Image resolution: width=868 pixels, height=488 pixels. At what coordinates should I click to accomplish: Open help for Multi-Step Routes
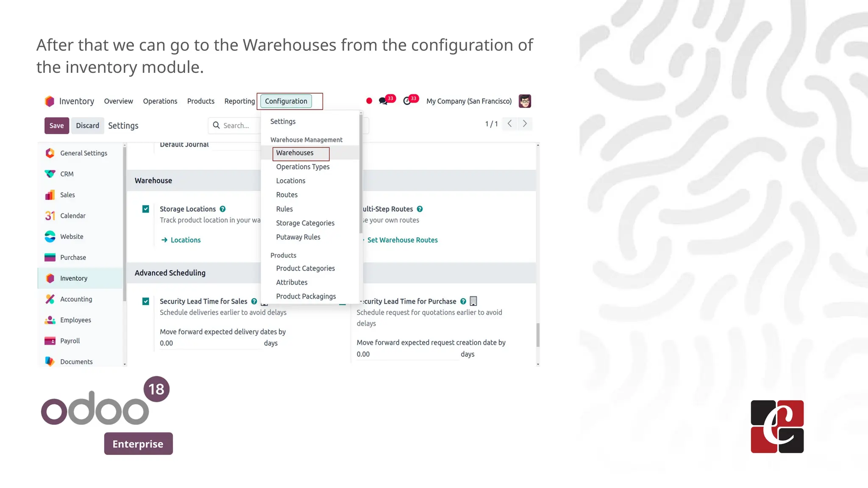[420, 209]
